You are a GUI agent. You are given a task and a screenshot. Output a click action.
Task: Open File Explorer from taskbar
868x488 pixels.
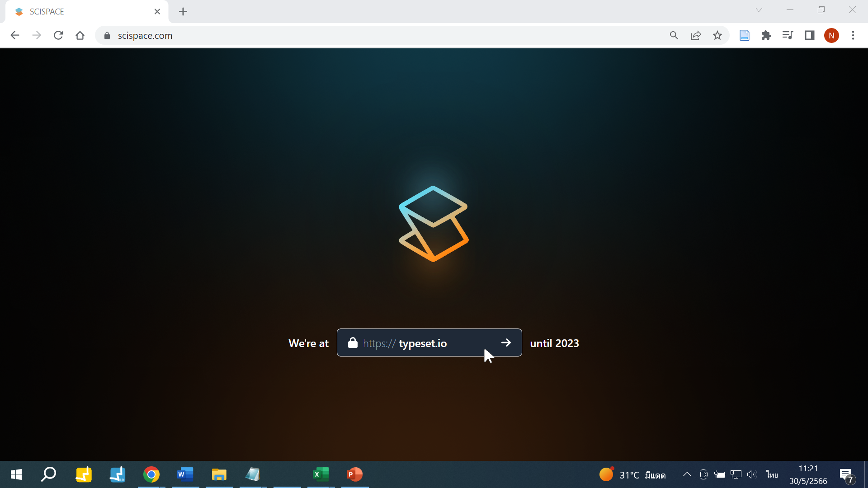point(219,474)
